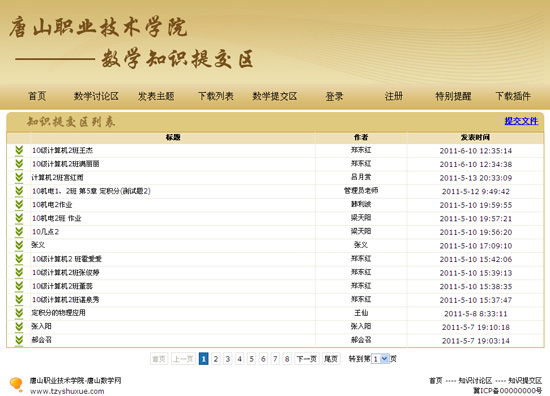Viewport: 550px width, 396px height.
Task: Click the 作者 column header
Action: 361,137
